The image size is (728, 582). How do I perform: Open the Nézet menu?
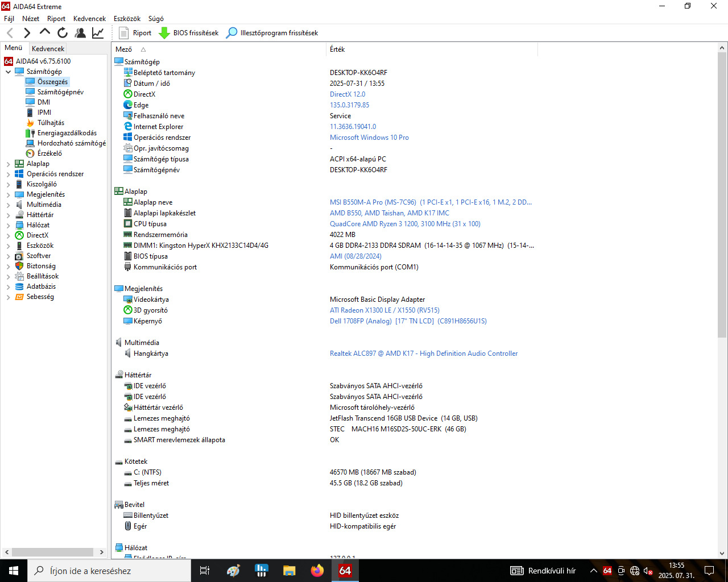[x=31, y=19]
